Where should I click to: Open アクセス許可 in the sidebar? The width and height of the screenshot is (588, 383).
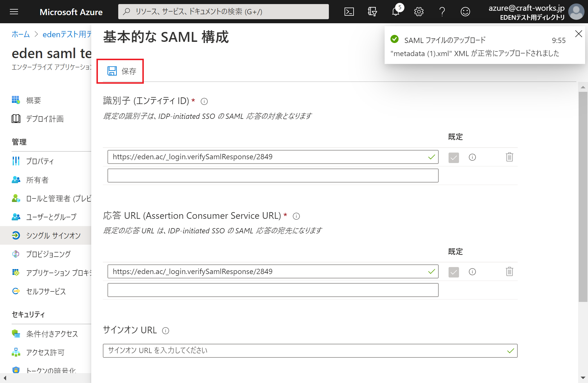click(45, 352)
